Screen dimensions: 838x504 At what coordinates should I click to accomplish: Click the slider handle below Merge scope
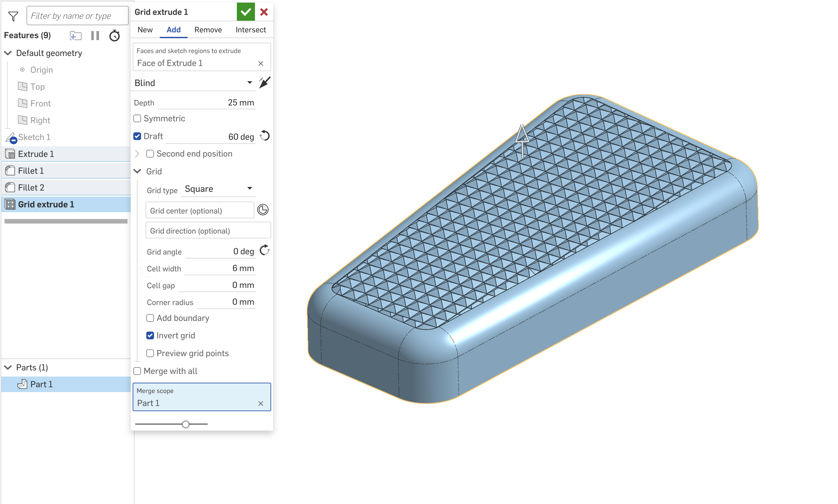tap(185, 424)
